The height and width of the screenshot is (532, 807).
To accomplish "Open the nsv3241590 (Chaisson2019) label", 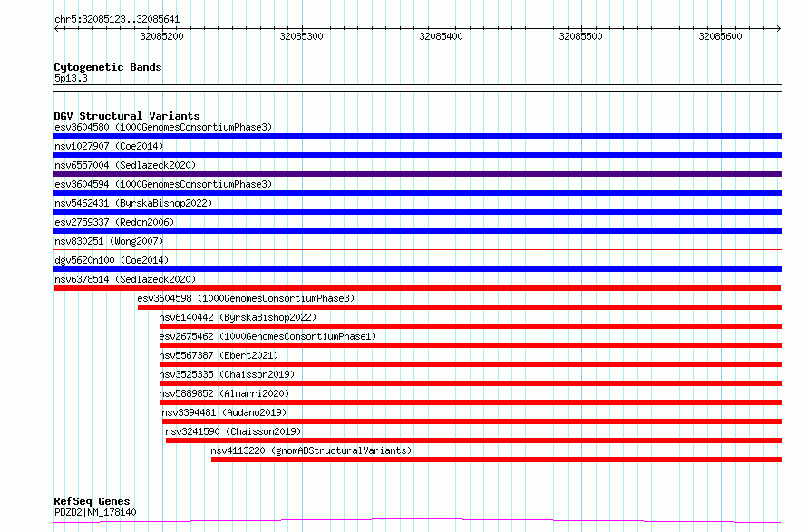I will (x=233, y=431).
